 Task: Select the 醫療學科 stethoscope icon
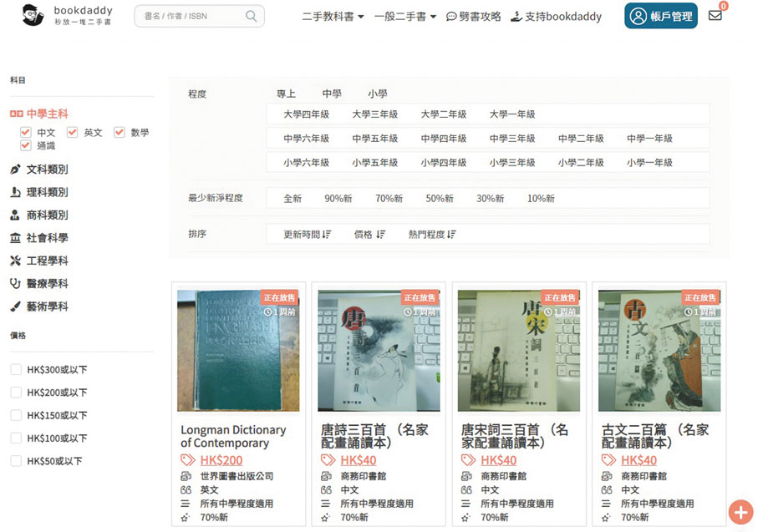(15, 284)
